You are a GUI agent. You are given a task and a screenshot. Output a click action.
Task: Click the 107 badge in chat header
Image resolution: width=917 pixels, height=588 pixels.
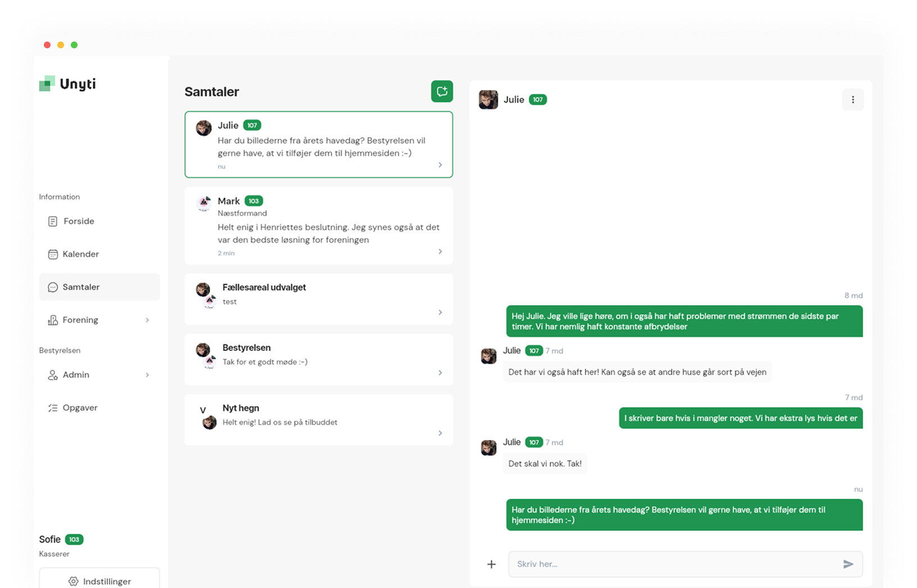pyautogui.click(x=538, y=99)
